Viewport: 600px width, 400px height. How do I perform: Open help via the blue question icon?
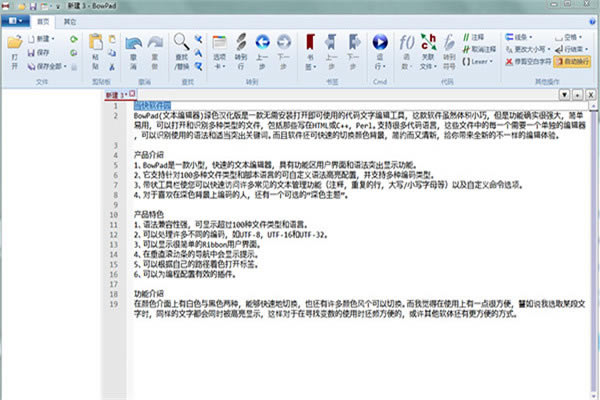click(594, 22)
